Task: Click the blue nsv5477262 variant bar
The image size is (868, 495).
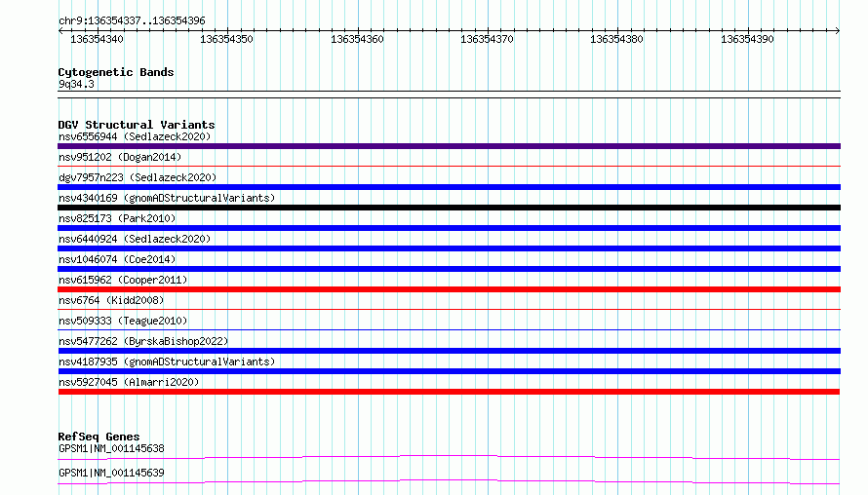Action: point(449,351)
